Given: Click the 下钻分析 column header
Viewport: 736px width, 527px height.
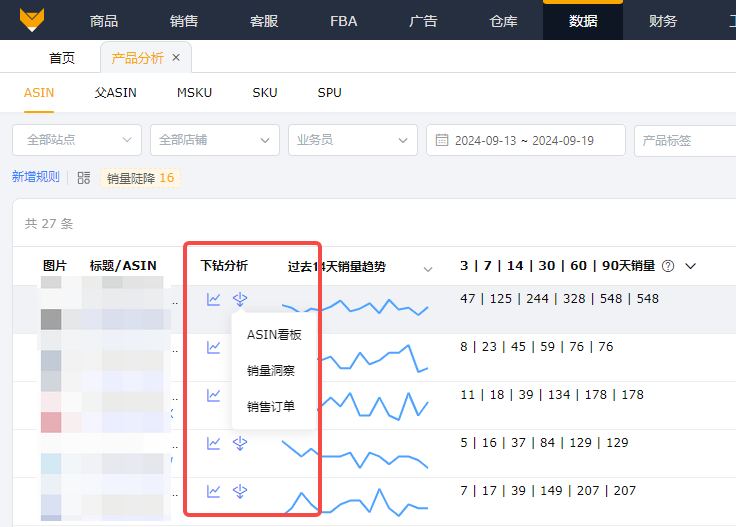Looking at the screenshot, I should [224, 266].
